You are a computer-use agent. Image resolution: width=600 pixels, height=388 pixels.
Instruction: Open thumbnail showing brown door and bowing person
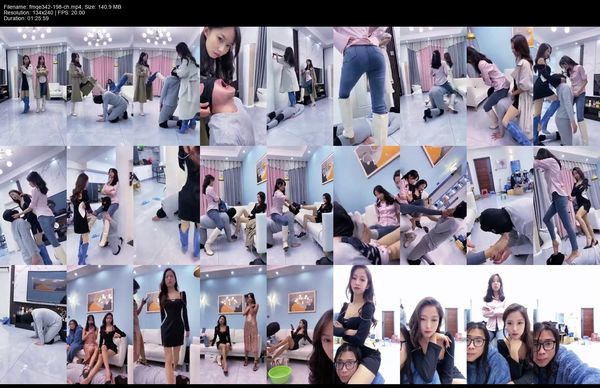pos(500,205)
